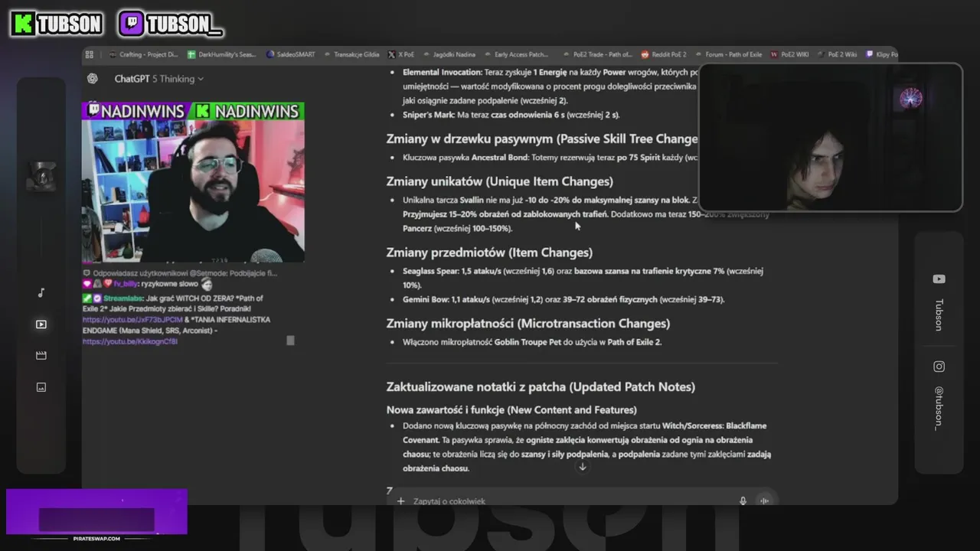Click the 'Gemini Bow' bullet text
Screen dimensions: 980x551
coord(563,299)
